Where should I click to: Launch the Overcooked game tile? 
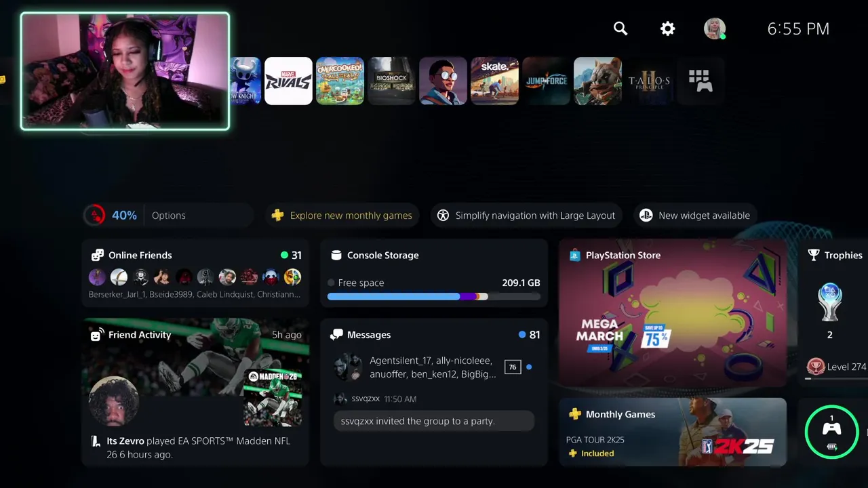coord(340,81)
